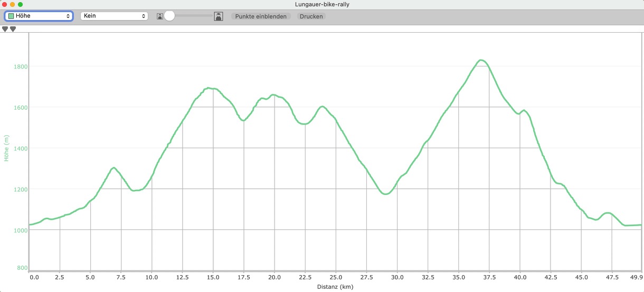Click the small zoom-out portrait icon
This screenshot has height=292, width=644.
click(x=159, y=16)
